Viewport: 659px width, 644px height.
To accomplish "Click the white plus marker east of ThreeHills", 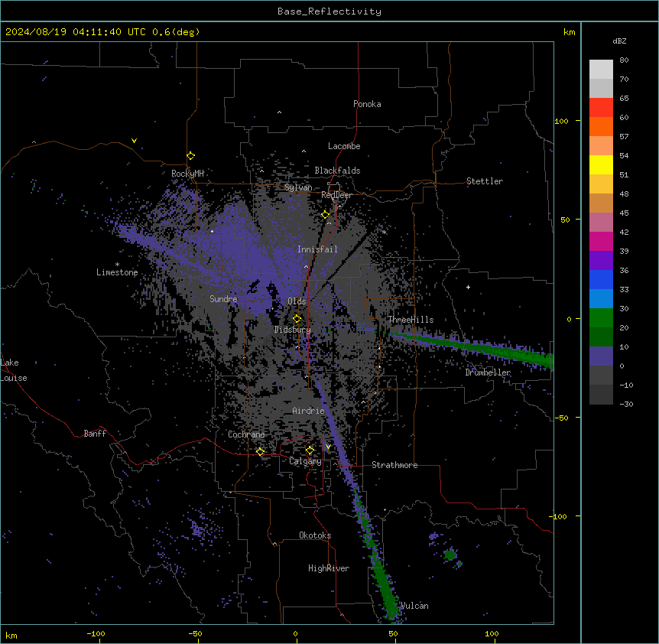I will (468, 287).
